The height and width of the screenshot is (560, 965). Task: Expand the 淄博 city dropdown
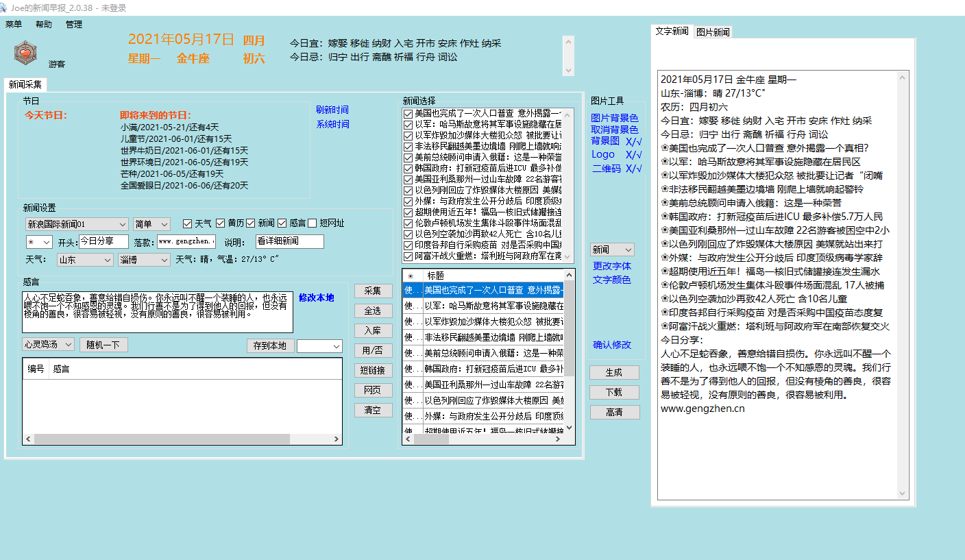click(163, 260)
